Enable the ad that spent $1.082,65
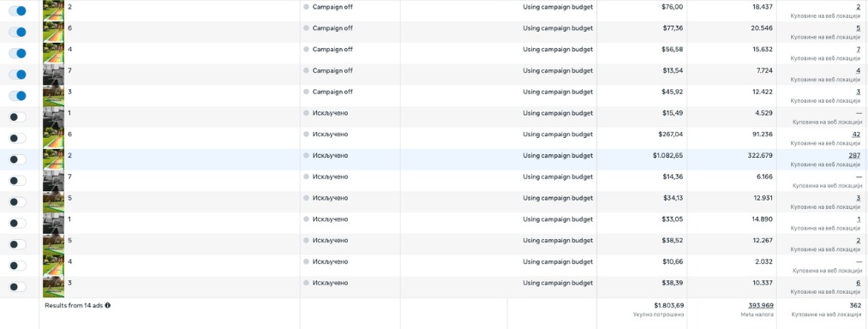This screenshot has height=329, width=868. (17, 159)
